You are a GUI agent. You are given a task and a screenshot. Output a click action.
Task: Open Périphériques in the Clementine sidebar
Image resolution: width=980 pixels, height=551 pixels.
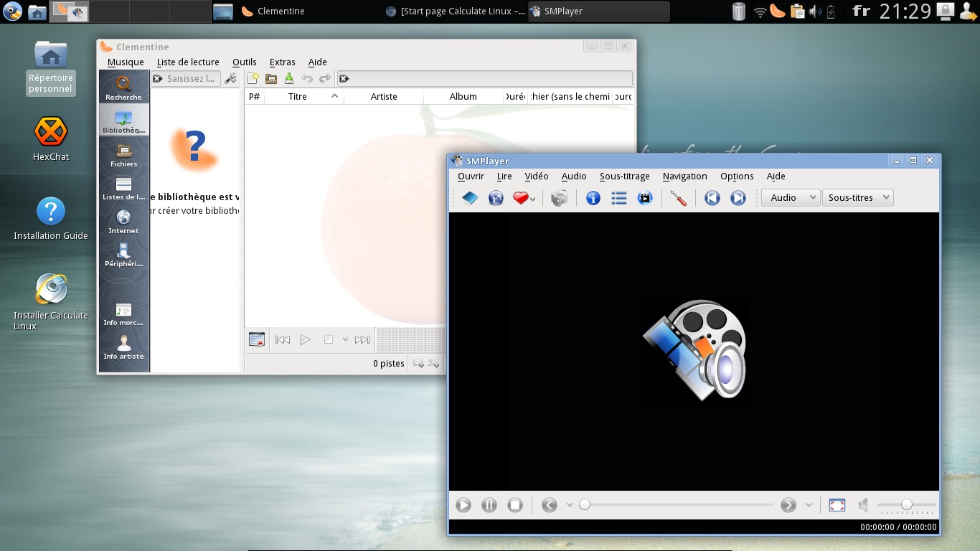click(x=124, y=254)
